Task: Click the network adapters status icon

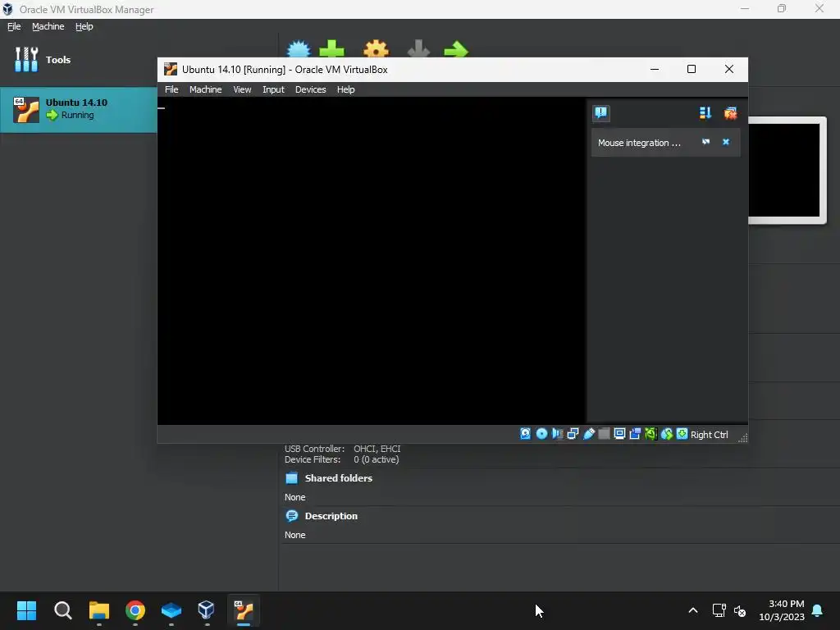Action: pos(573,434)
